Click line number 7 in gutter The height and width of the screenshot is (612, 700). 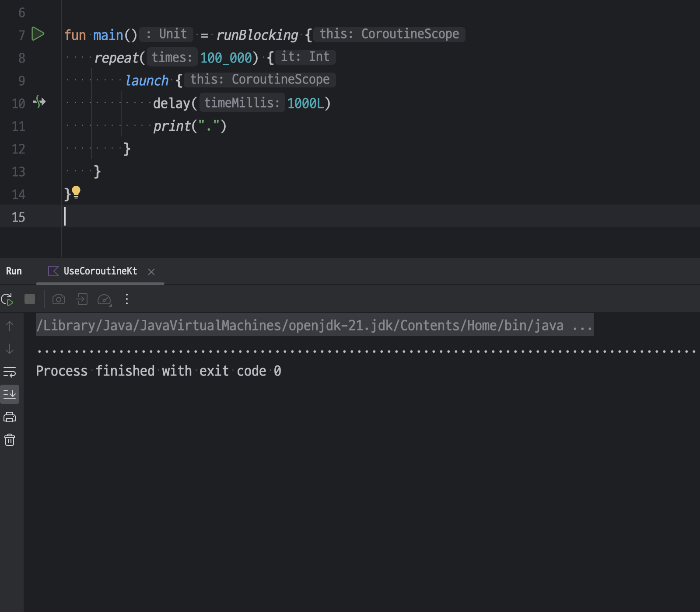22,35
